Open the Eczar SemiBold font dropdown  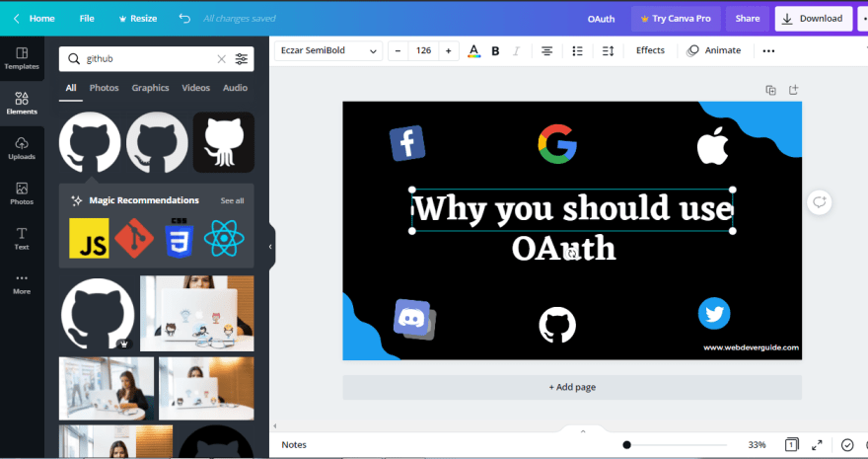pyautogui.click(x=328, y=50)
